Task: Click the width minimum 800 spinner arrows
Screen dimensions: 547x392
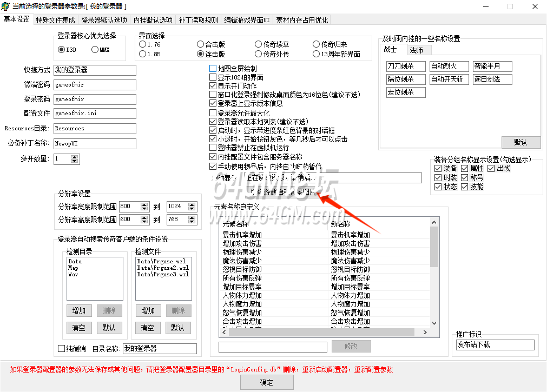Action: tap(144, 207)
